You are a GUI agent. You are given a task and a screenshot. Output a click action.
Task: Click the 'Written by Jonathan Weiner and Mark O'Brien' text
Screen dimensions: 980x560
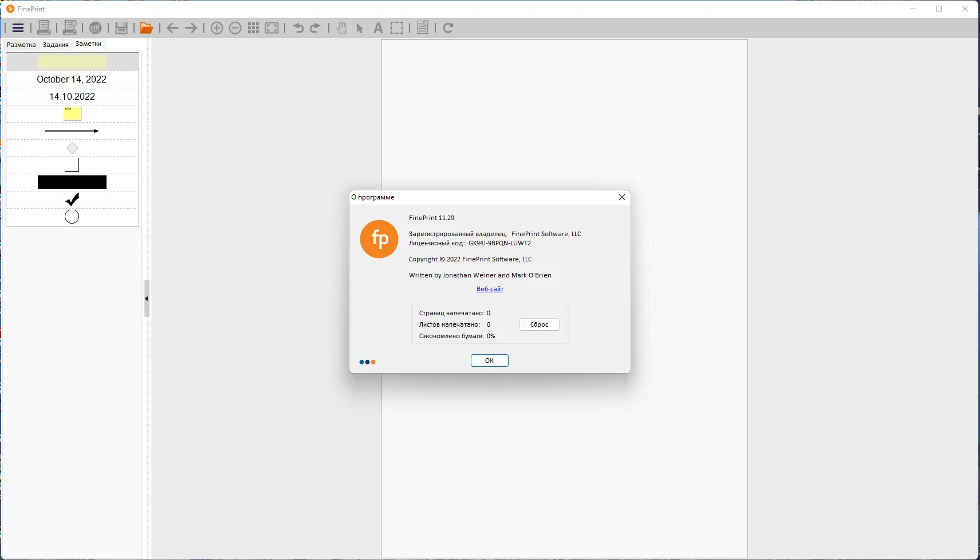click(x=480, y=275)
